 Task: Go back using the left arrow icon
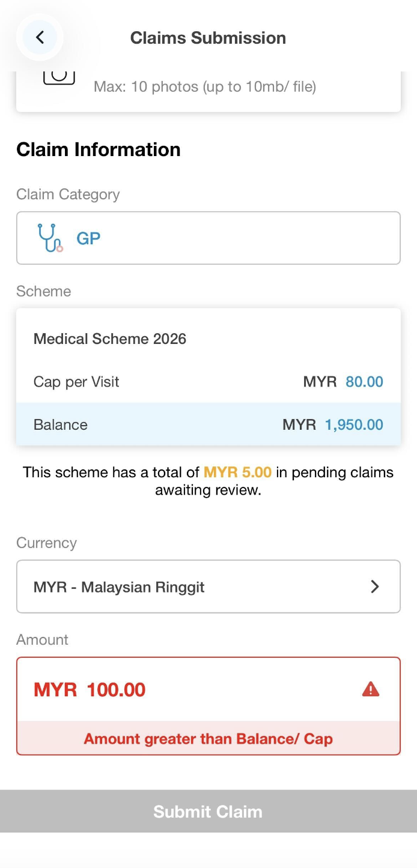[40, 38]
